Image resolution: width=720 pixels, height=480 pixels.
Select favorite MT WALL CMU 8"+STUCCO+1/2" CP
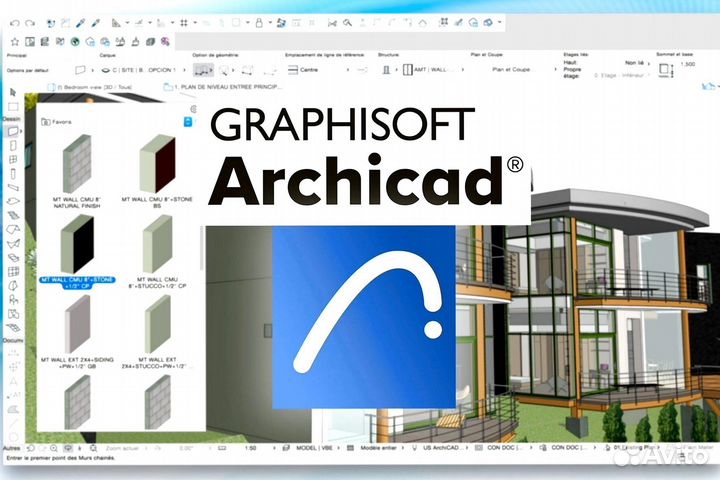(157, 251)
